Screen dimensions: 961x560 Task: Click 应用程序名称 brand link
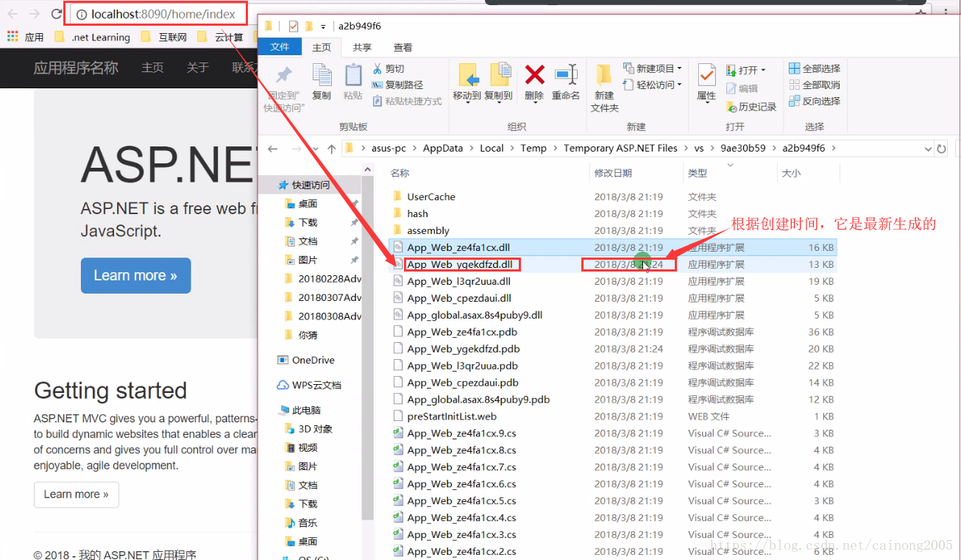(x=76, y=68)
